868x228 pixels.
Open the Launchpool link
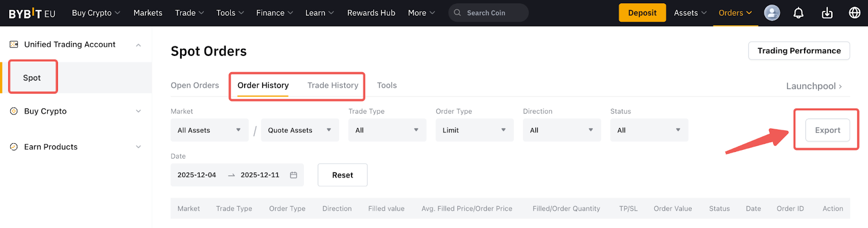[x=814, y=86]
